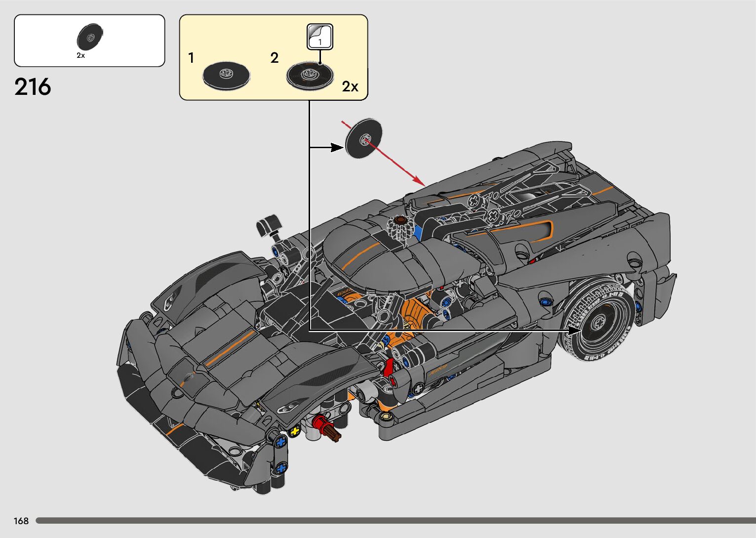Click the step number 216
The height and width of the screenshot is (538, 756).
coord(33,87)
